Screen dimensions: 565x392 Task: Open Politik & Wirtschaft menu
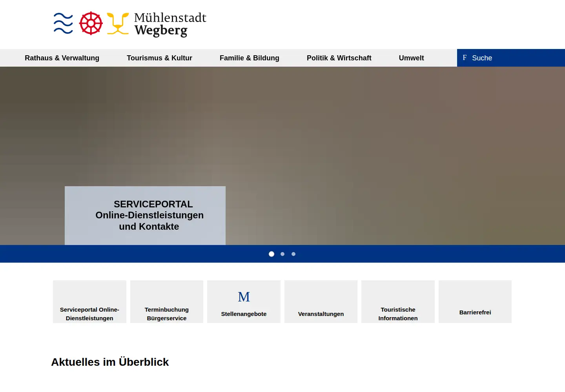pos(339,58)
